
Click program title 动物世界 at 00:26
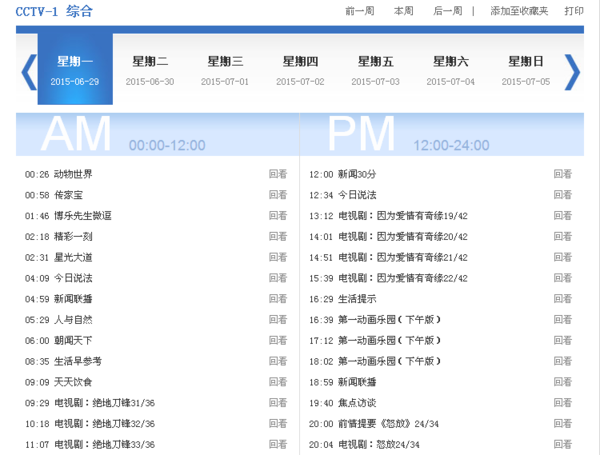tap(73, 174)
